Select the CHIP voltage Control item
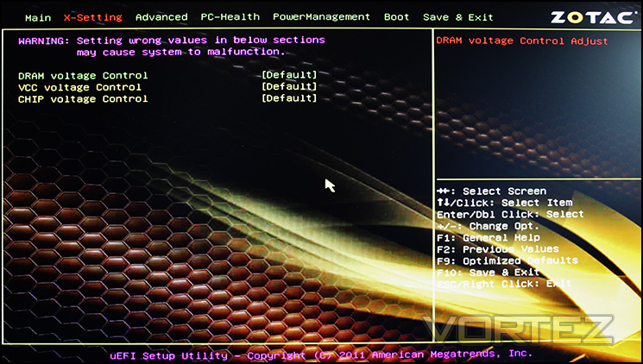Screen dimensions: 643x364 (83, 99)
